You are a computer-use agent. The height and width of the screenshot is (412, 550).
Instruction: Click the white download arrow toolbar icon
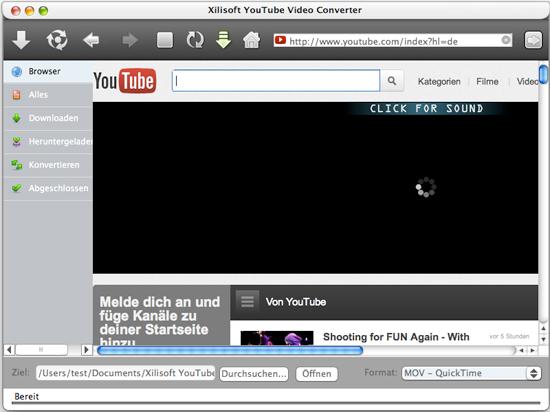pyautogui.click(x=21, y=40)
